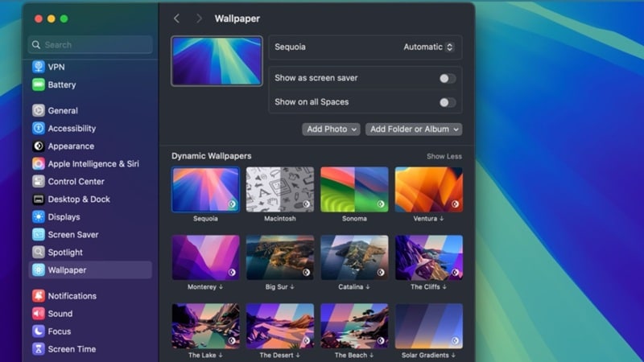Open the Automatic appearance dropdown
The height and width of the screenshot is (362, 644).
428,47
